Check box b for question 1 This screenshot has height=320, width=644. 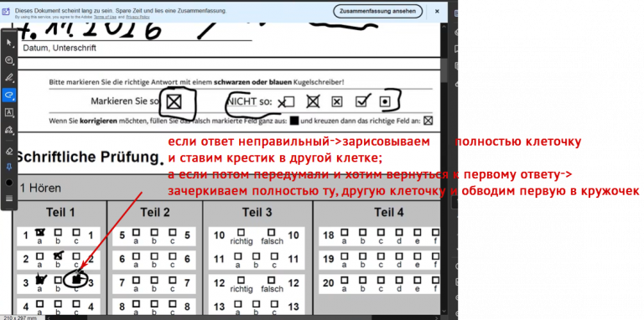click(59, 233)
